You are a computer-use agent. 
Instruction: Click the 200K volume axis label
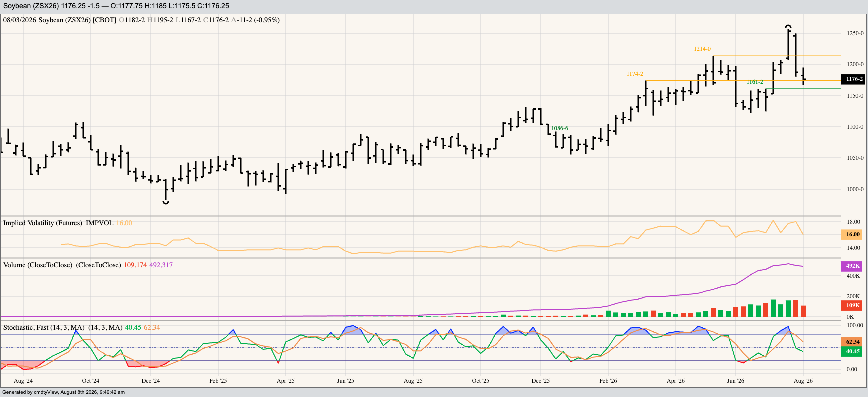tap(853, 296)
